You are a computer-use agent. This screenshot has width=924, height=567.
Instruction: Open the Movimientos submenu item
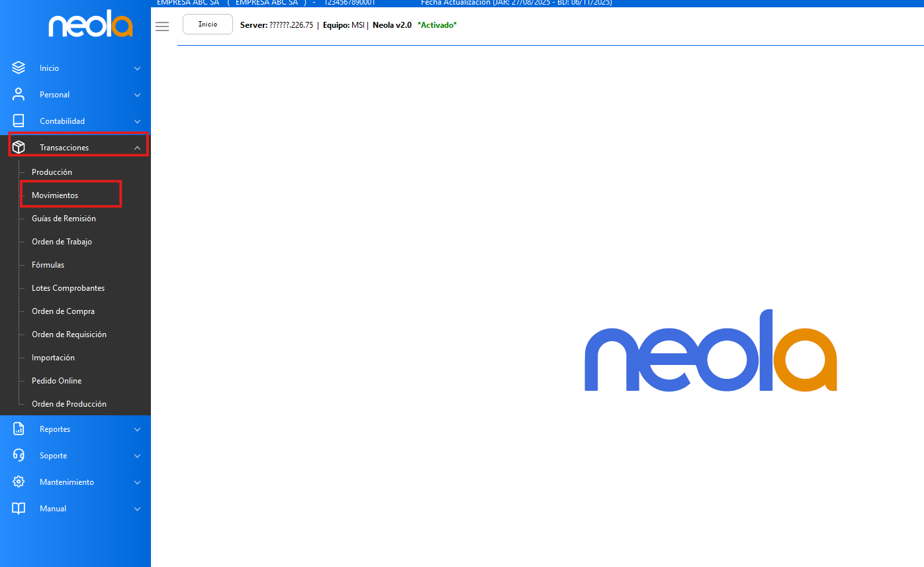click(x=55, y=195)
